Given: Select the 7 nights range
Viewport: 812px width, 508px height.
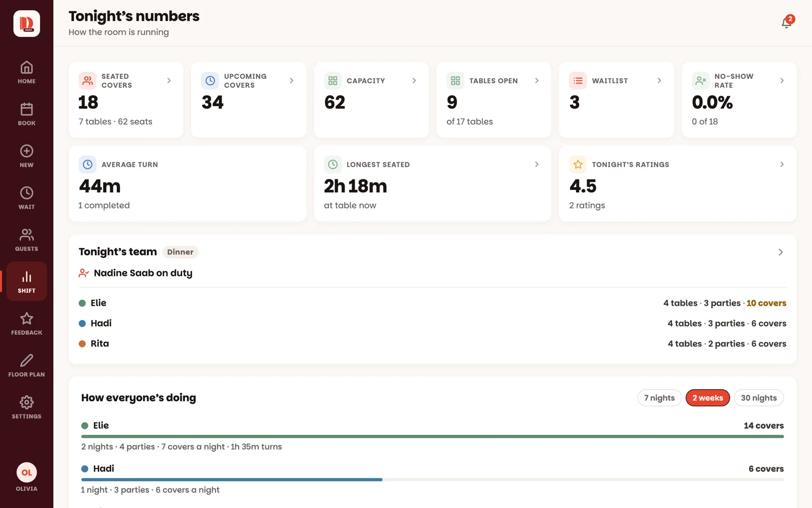Looking at the screenshot, I should 659,398.
